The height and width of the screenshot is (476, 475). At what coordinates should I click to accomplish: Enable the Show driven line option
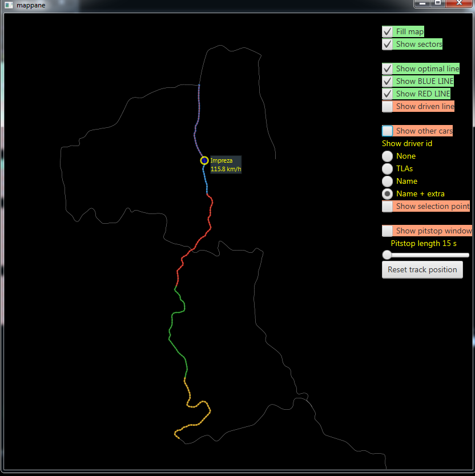(x=387, y=106)
